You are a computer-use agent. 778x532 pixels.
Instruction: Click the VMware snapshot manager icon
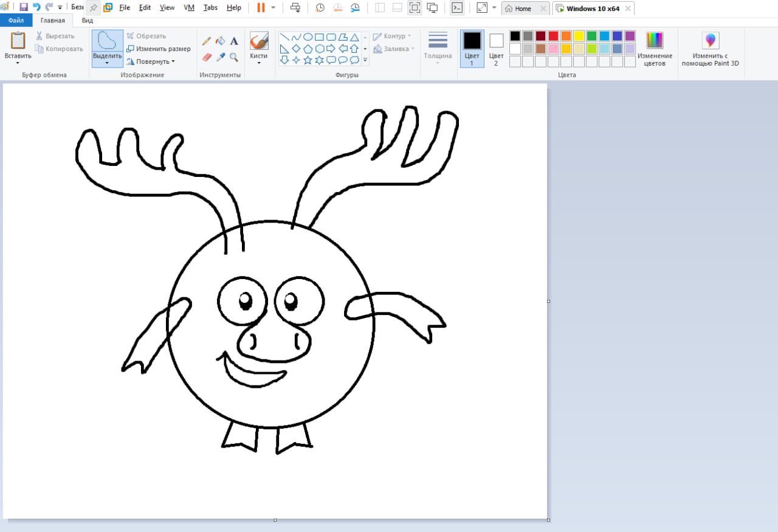coord(354,8)
